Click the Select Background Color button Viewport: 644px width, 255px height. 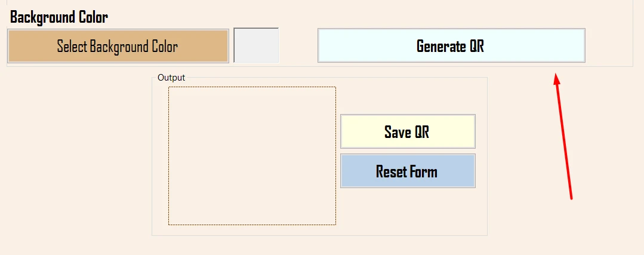(118, 46)
